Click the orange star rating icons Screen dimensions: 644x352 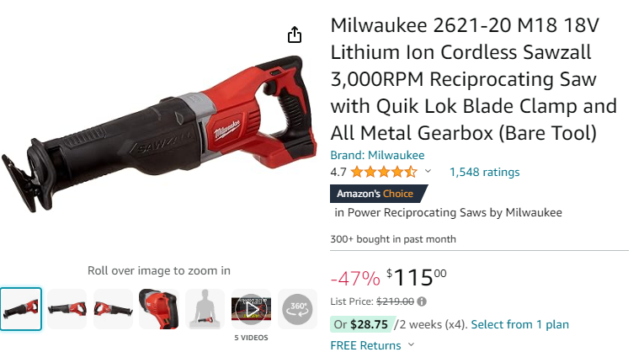(x=384, y=172)
